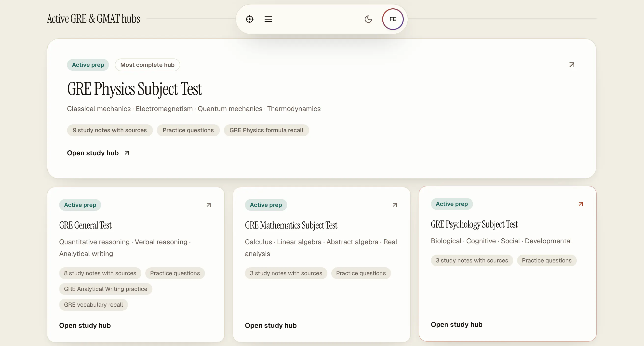The image size is (644, 346).
Task: Select 3 study notes chip in Mathematics card
Action: (286, 273)
